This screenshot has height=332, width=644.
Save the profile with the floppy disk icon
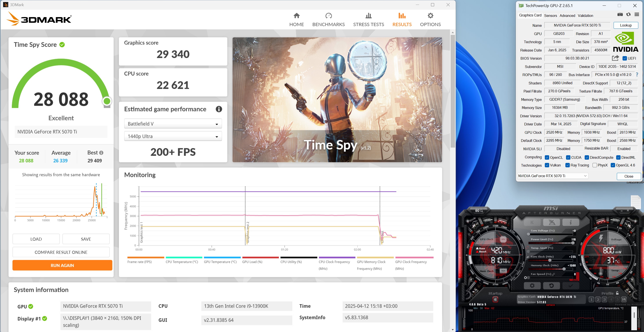click(x=624, y=300)
